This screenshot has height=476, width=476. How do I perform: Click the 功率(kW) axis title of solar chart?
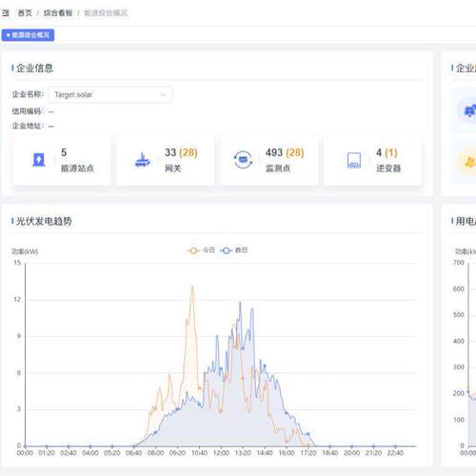(x=25, y=251)
